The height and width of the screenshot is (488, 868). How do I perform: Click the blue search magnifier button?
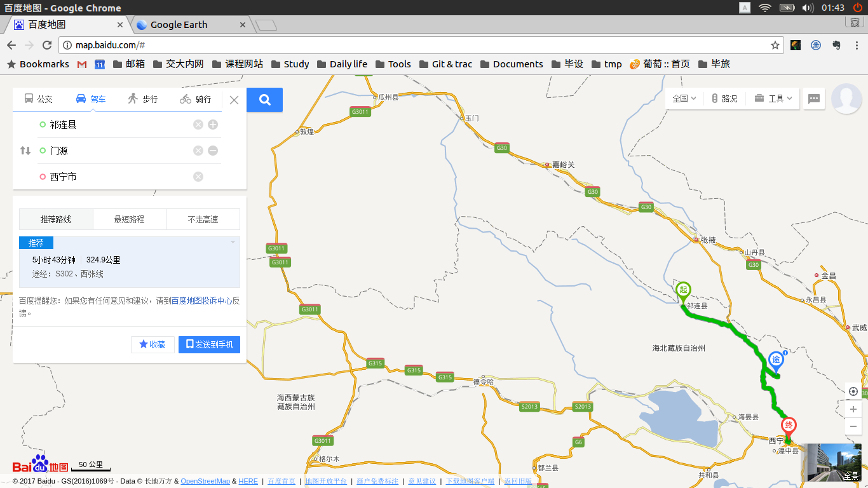265,100
